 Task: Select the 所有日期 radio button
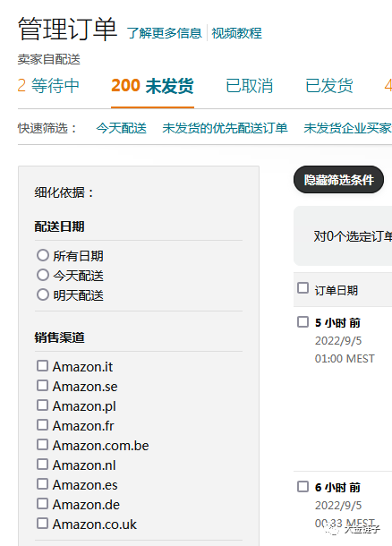[x=43, y=255]
